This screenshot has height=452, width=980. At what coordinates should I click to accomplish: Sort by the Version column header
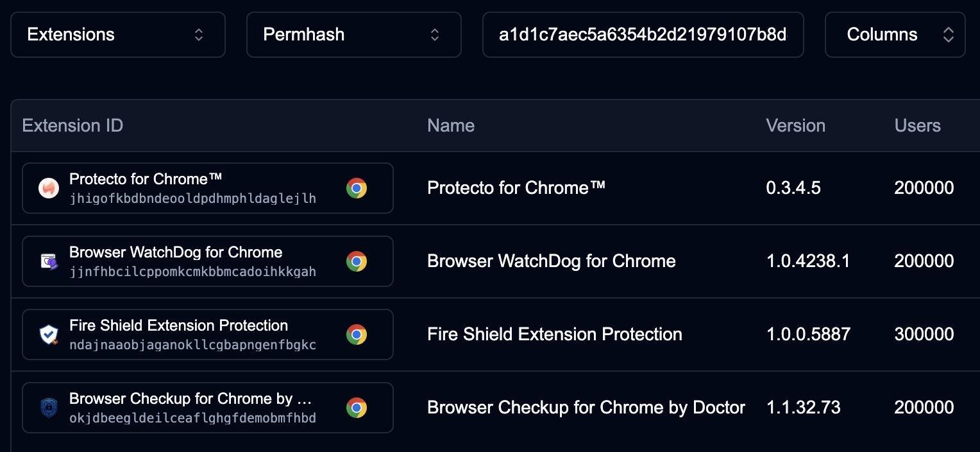tap(795, 126)
